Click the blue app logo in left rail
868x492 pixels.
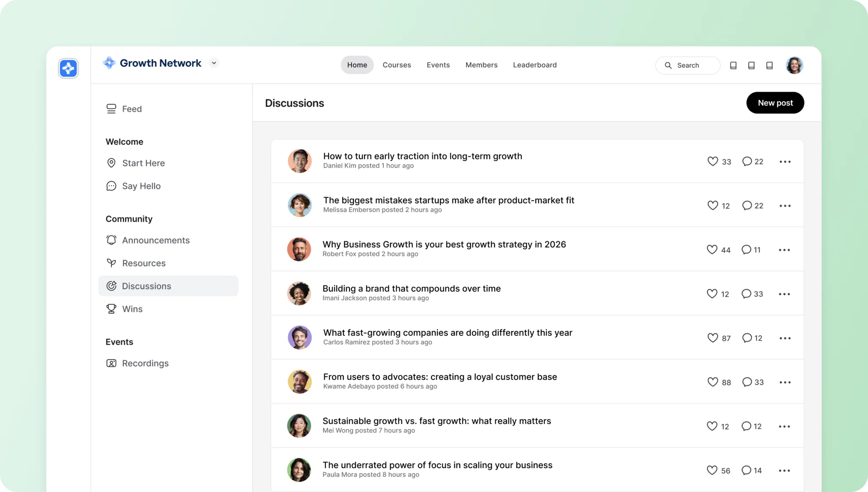coord(68,68)
